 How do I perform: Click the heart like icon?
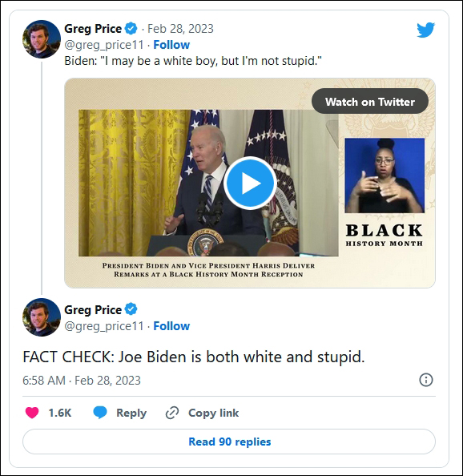(x=32, y=413)
